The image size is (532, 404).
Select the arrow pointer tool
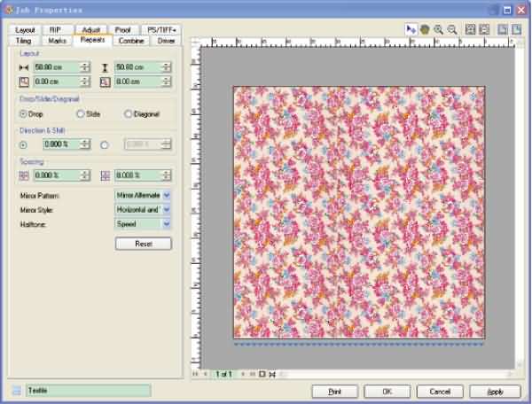tap(411, 29)
